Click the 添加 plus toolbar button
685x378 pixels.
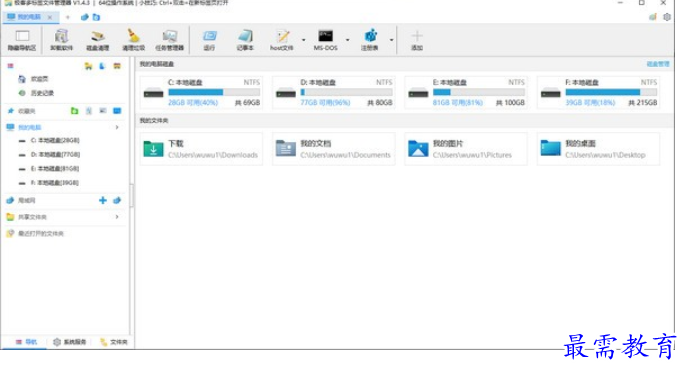point(417,40)
